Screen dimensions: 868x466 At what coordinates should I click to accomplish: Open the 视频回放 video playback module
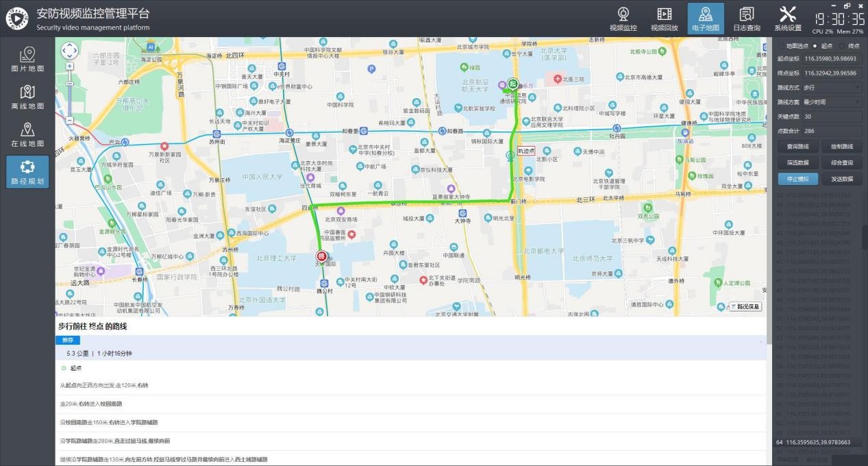point(664,19)
